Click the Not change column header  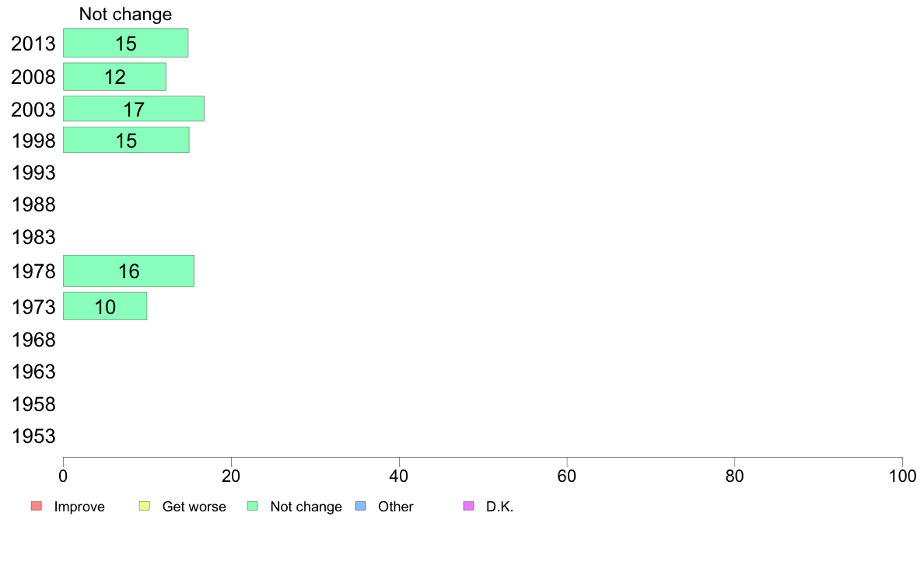click(125, 14)
